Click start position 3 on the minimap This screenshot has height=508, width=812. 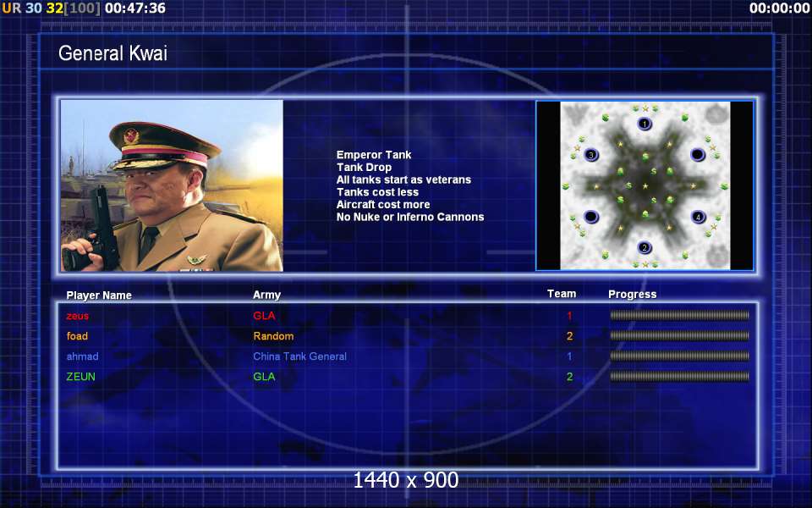591,154
